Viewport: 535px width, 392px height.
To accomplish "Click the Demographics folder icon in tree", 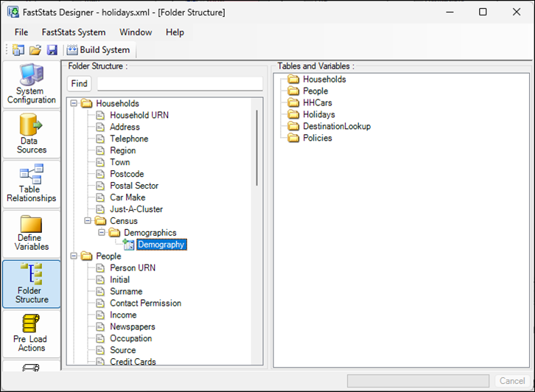I will point(114,233).
